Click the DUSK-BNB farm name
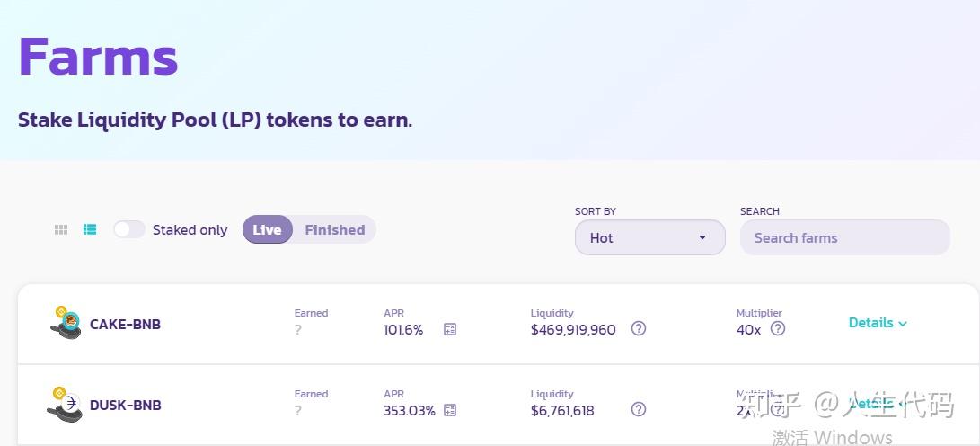Screen dimensions: 980x446 coord(126,405)
